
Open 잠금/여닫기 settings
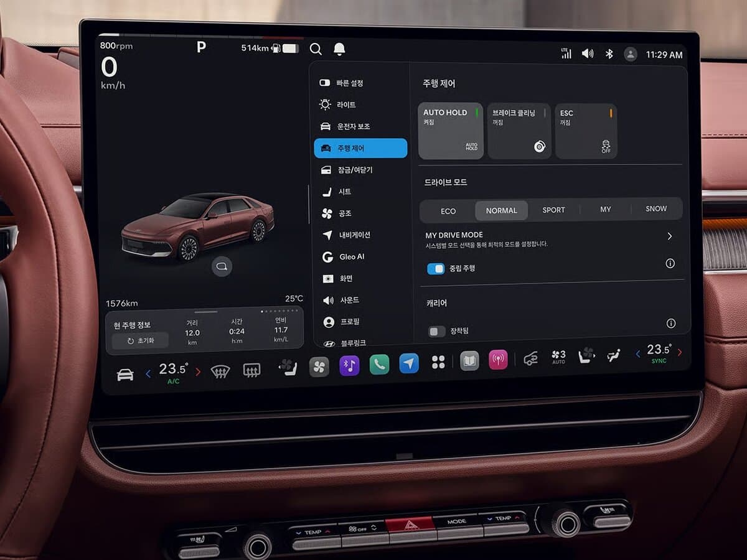(361, 170)
